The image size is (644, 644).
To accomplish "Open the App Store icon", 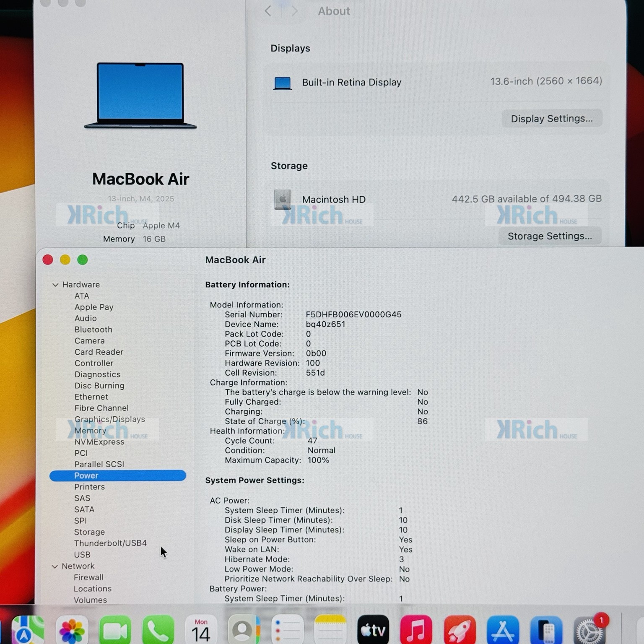I will tap(503, 629).
